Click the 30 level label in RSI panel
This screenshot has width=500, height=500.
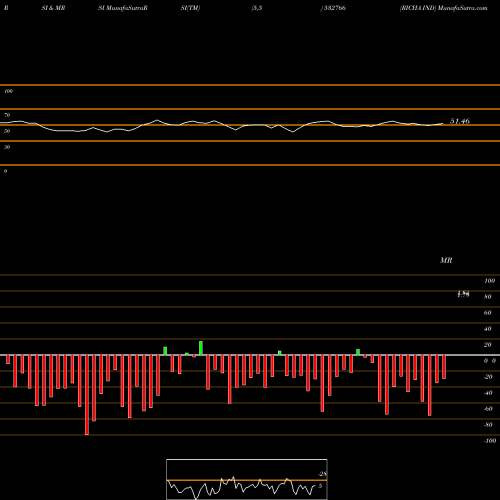7,147
